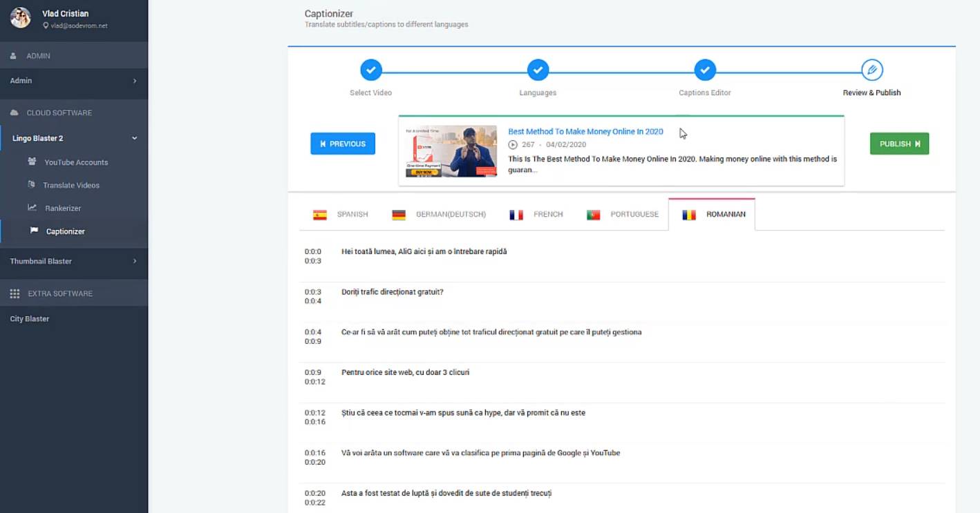Viewport: 980px width, 513px height.
Task: Click the Select Video step label
Action: click(x=370, y=93)
